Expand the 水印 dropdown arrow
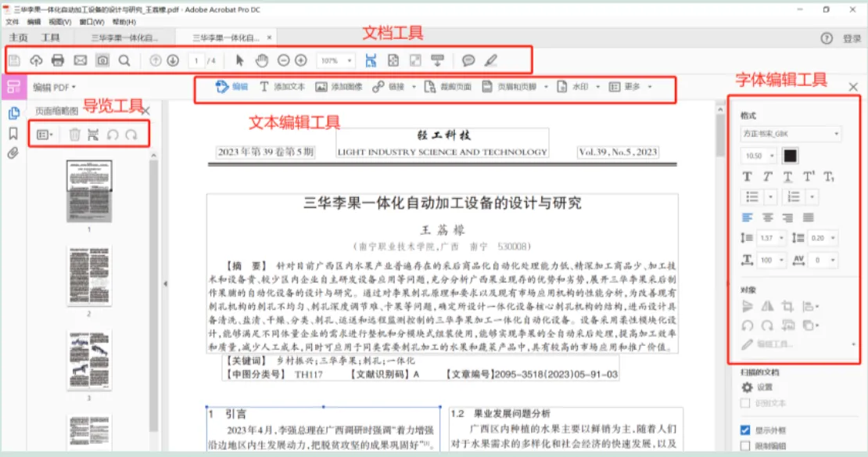868x457 pixels. point(598,87)
